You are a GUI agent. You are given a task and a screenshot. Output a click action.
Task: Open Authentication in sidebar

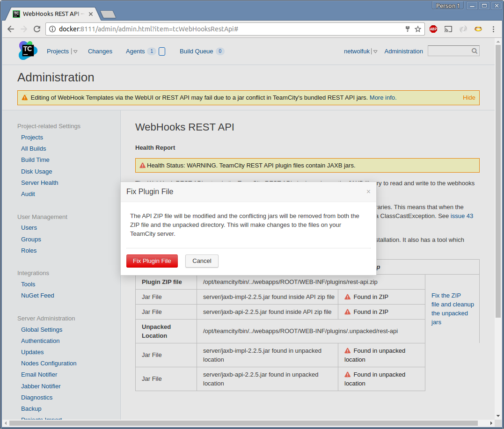click(40, 341)
